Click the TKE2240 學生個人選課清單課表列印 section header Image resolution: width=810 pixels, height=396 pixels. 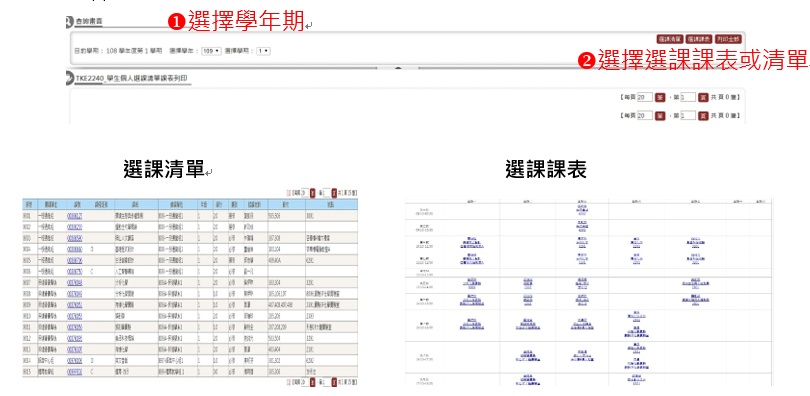(131, 79)
